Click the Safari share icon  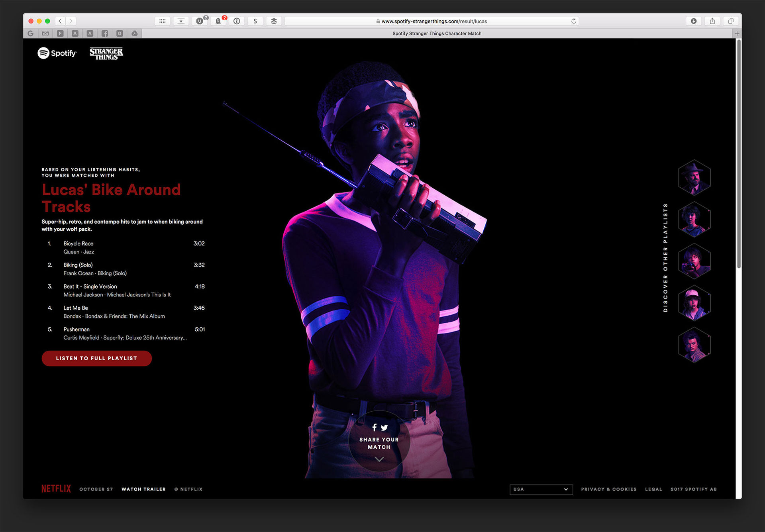(712, 21)
